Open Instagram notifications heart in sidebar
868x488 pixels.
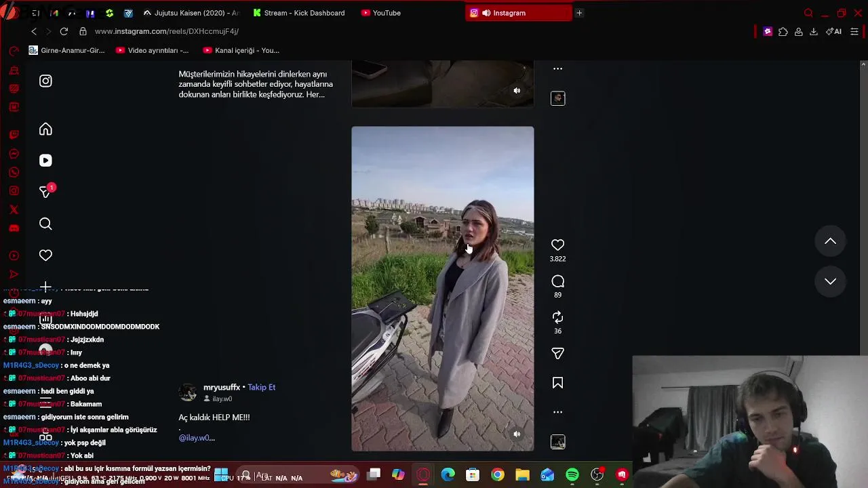coord(45,256)
